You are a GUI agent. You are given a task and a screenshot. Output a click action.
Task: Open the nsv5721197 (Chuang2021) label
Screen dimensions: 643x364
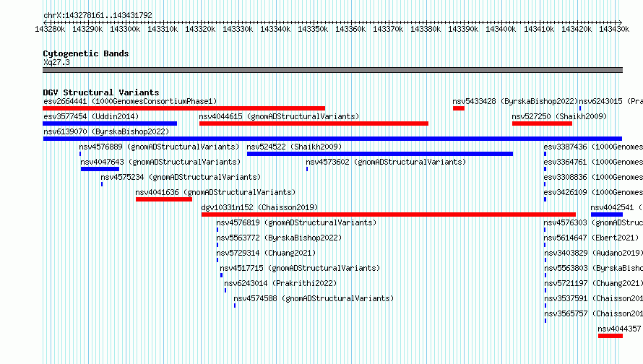tap(593, 283)
